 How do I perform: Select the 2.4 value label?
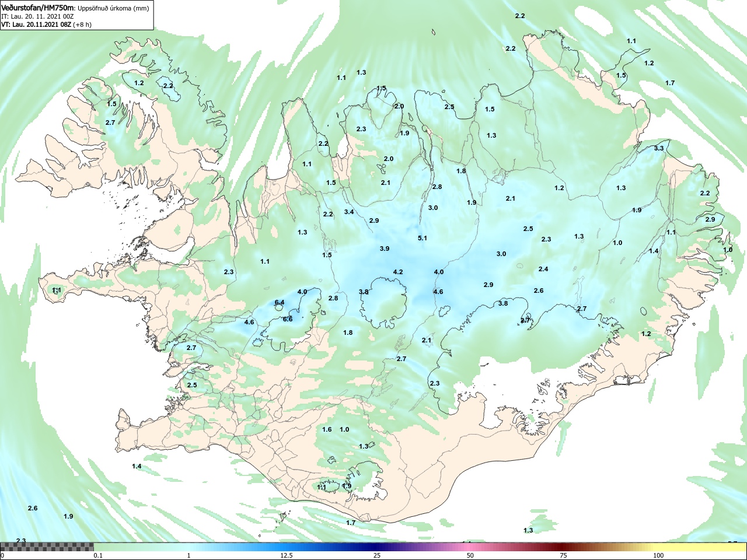(x=543, y=269)
